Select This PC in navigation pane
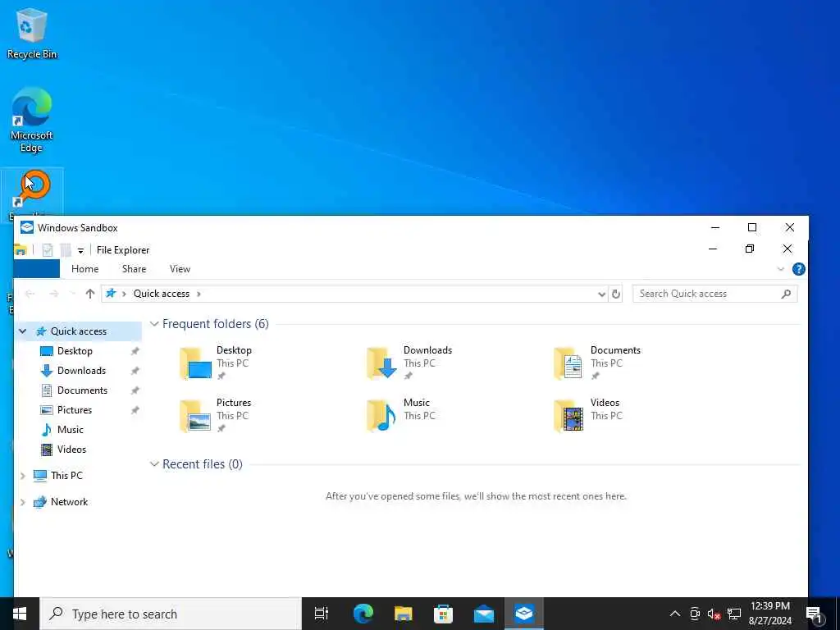Image resolution: width=840 pixels, height=630 pixels. coord(66,476)
